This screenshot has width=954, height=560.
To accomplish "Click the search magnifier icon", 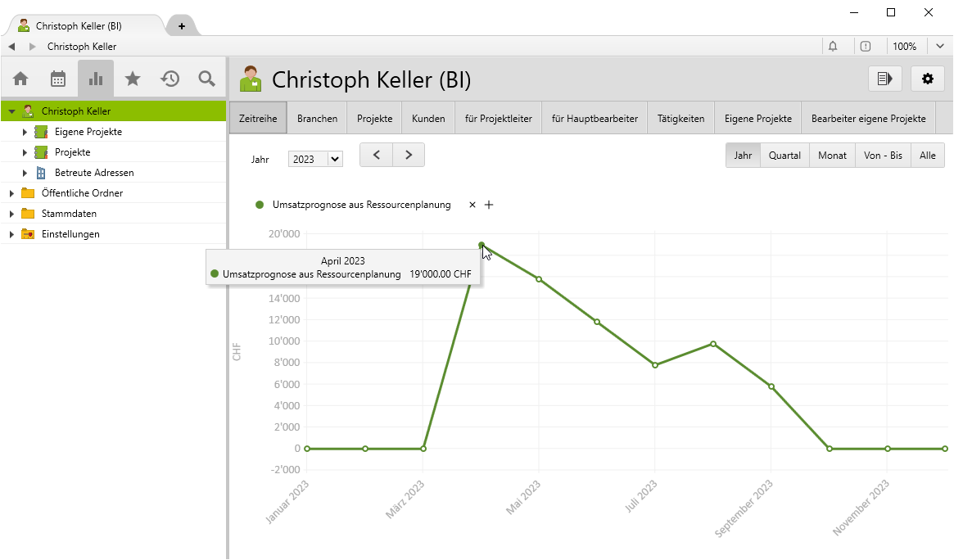I will click(207, 79).
